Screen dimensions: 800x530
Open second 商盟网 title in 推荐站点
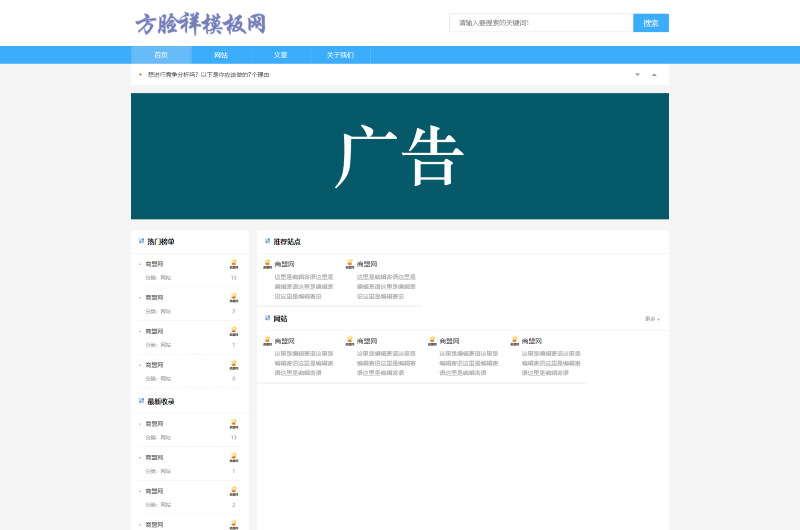click(x=367, y=264)
